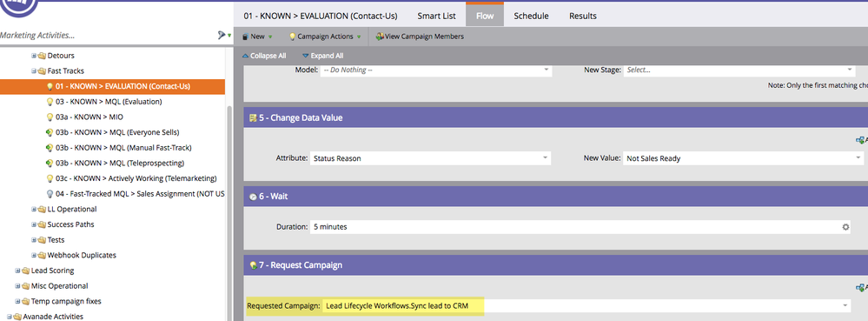This screenshot has height=321, width=868.
Task: Switch to the Schedule tab
Action: click(531, 16)
